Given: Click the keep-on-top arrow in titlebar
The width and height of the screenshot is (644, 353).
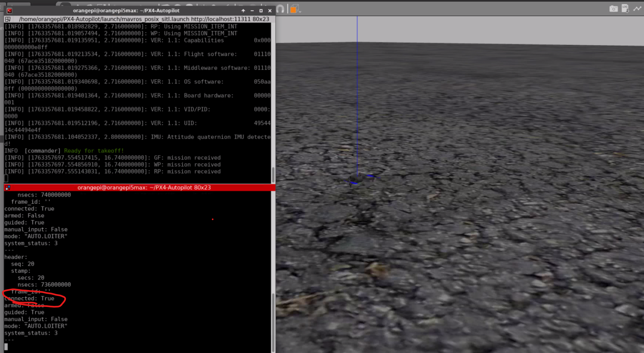Looking at the screenshot, I should pos(243,11).
